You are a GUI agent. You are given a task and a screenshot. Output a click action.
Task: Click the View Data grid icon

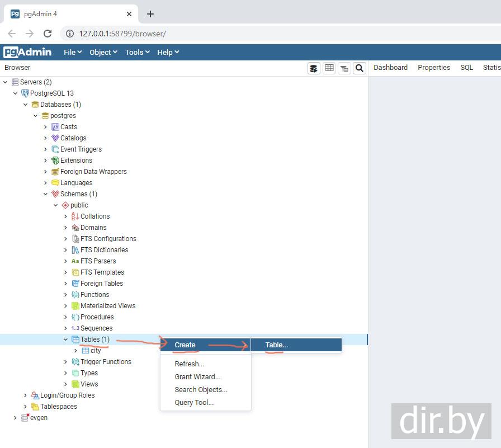pos(329,68)
